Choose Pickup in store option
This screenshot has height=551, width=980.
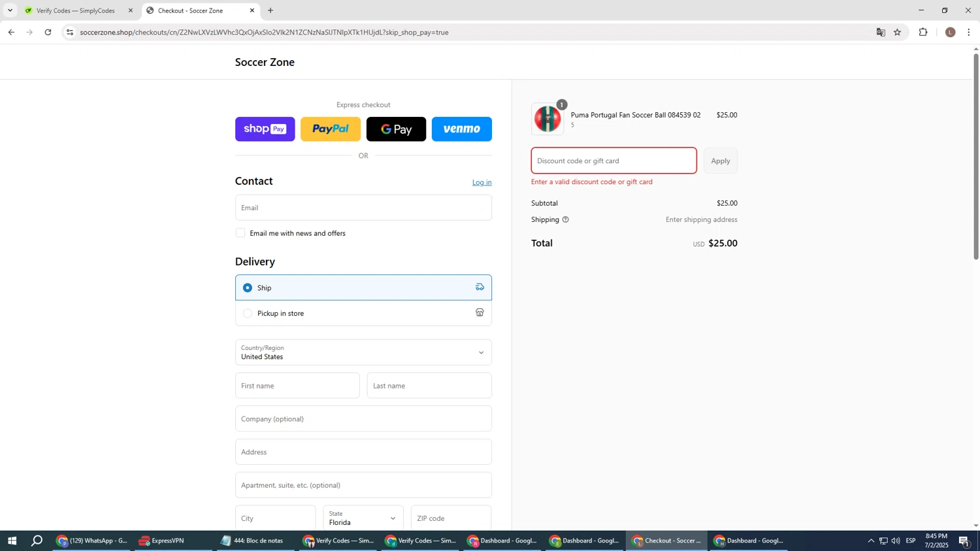click(363, 313)
